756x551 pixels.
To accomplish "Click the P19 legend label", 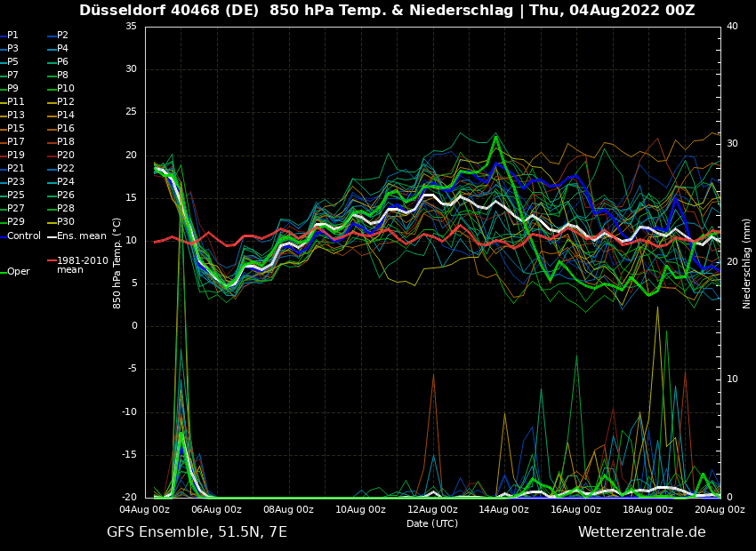I will (16, 156).
